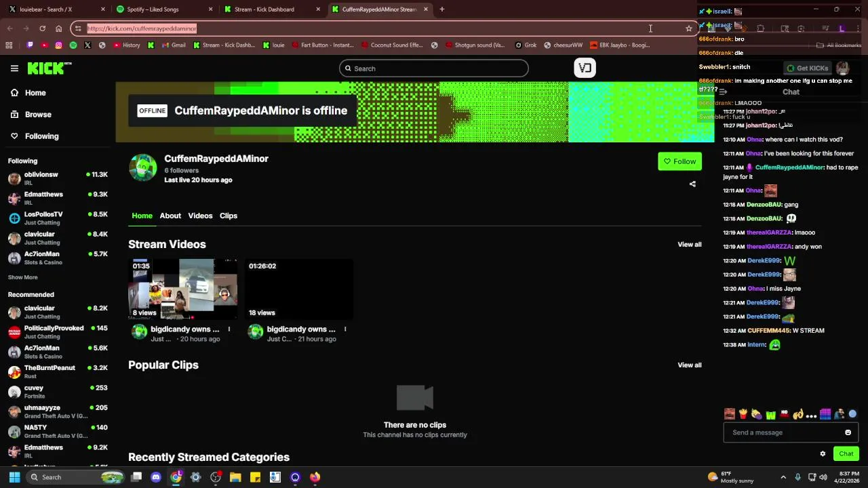The height and width of the screenshot is (488, 868).
Task: Show hidden tray icons chevron
Action: 783,477
